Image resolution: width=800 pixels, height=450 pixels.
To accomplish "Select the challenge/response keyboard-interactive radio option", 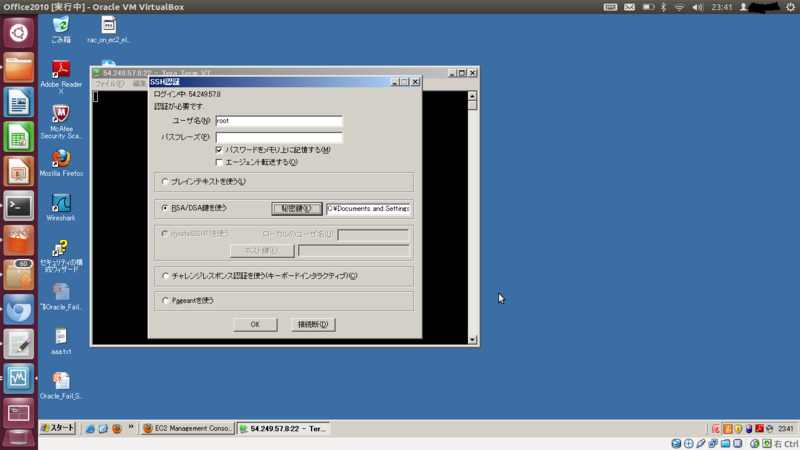I will [x=165, y=276].
